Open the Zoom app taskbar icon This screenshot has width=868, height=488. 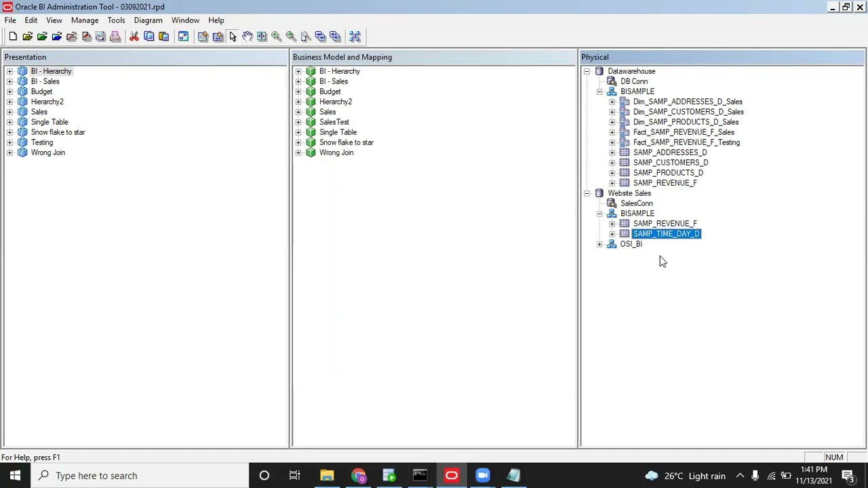483,476
